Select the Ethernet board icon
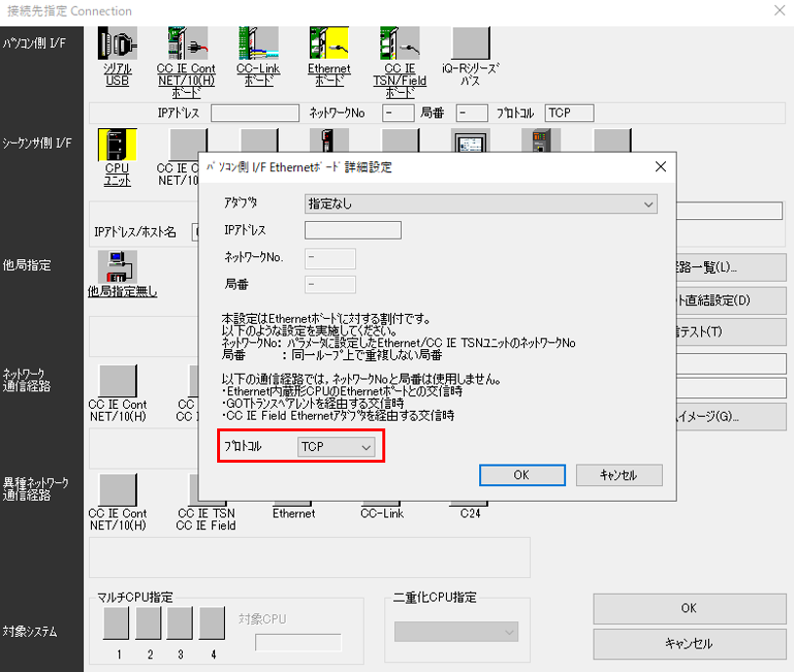Screen dimensions: 794x672 (x=329, y=44)
